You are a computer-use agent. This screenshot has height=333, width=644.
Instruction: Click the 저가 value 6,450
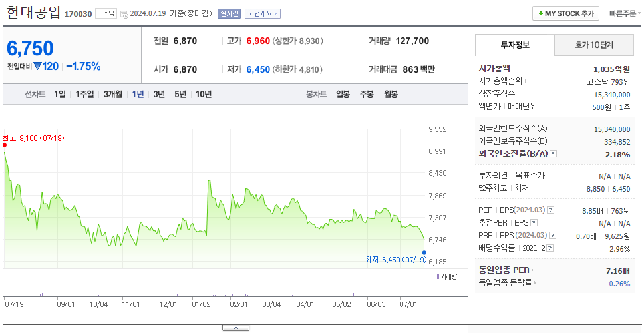tap(258, 69)
